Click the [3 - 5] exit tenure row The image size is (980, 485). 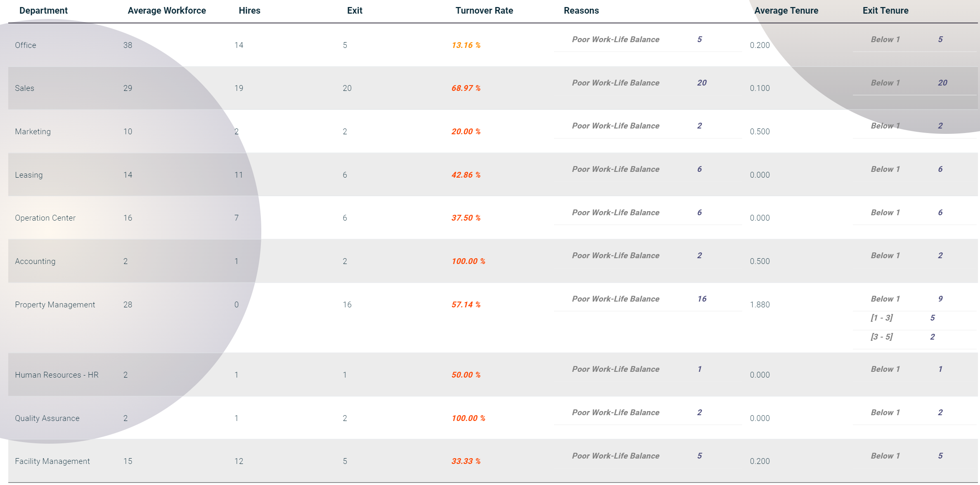(914, 337)
